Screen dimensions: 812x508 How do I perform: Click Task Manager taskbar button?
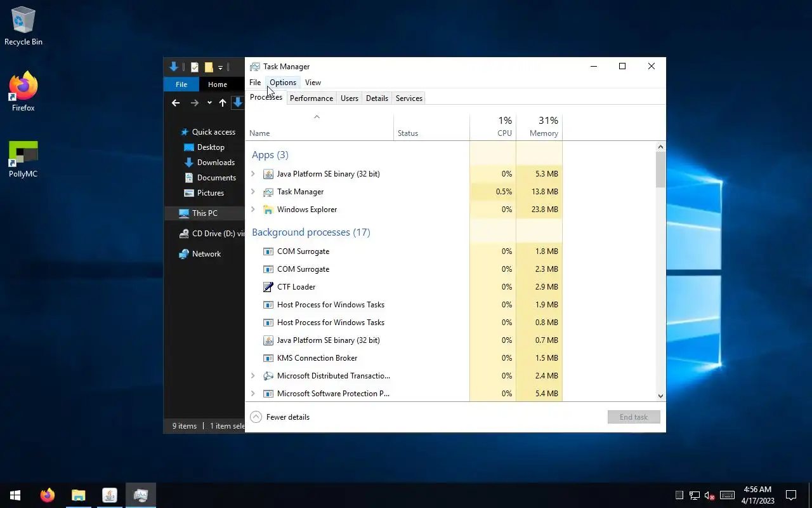[140, 495]
